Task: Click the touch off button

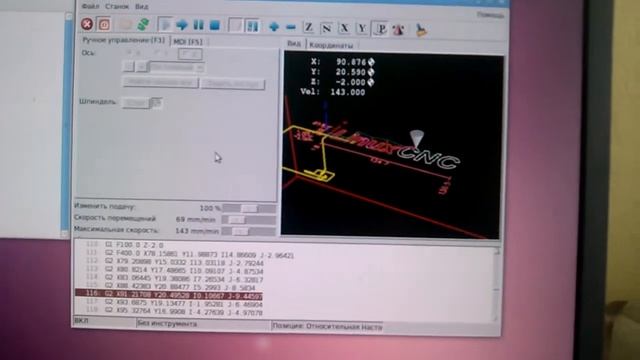Action: [233, 84]
